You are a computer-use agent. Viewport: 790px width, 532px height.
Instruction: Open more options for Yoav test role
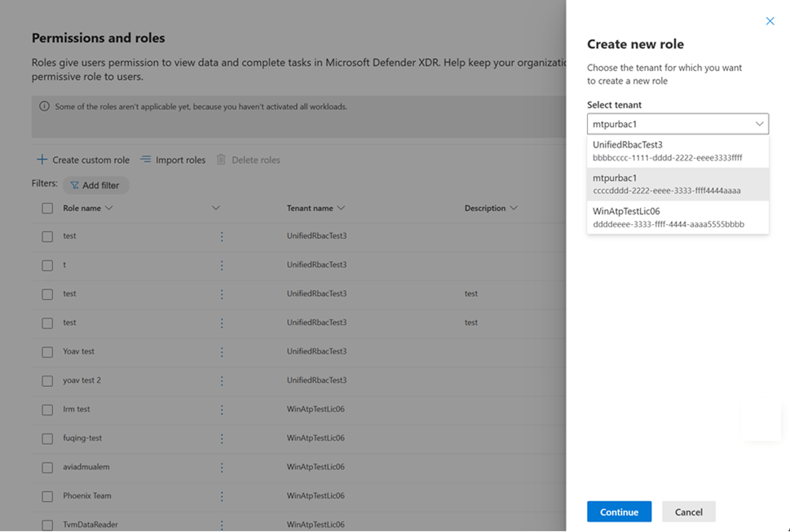(x=222, y=352)
